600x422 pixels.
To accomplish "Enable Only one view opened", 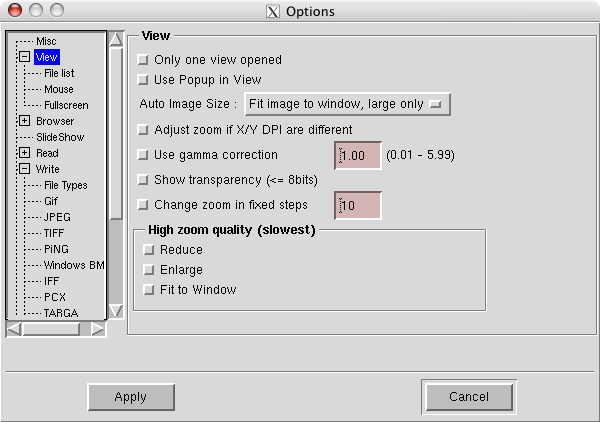I will [143, 60].
